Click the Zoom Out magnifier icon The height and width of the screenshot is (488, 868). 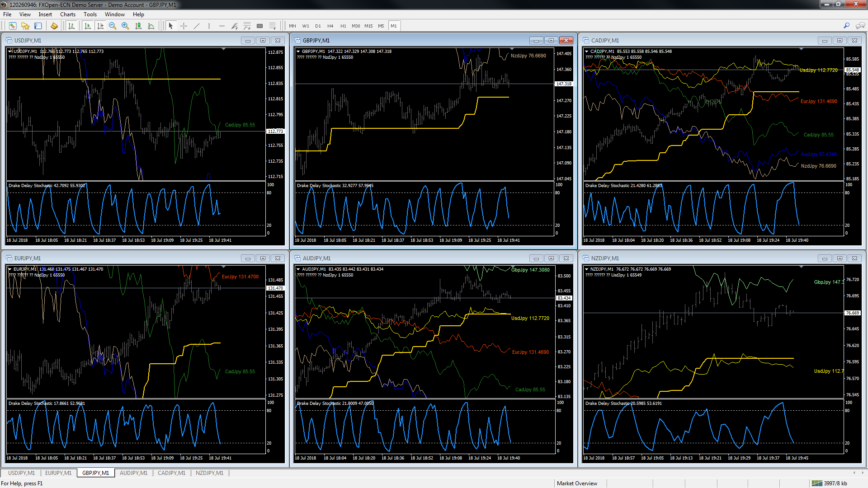point(113,26)
